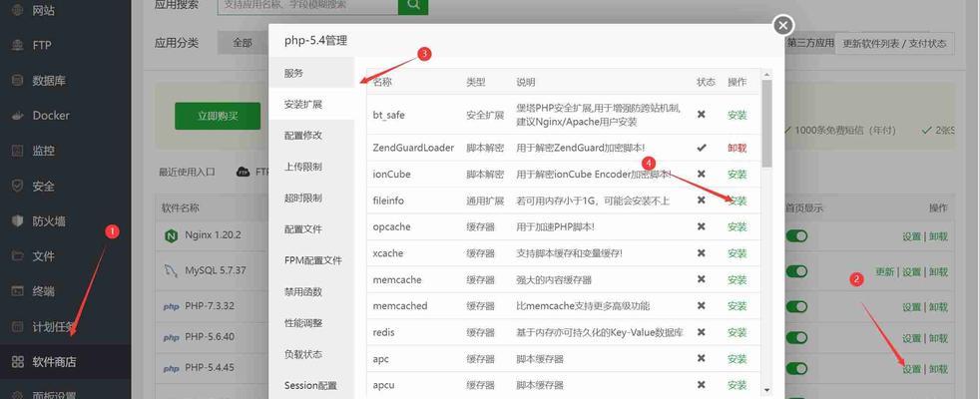Open the FPM配置文件 tab
Image resolution: width=980 pixels, height=399 pixels.
click(x=311, y=260)
